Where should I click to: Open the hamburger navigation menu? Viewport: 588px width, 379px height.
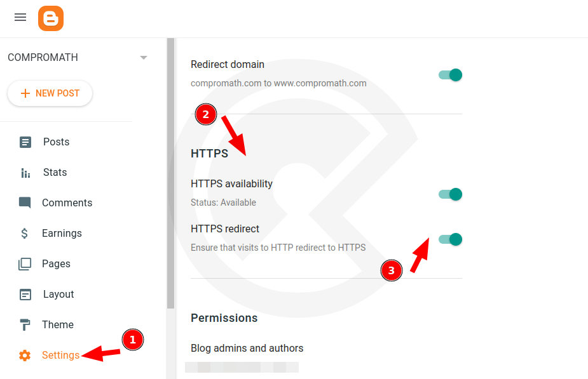20,17
